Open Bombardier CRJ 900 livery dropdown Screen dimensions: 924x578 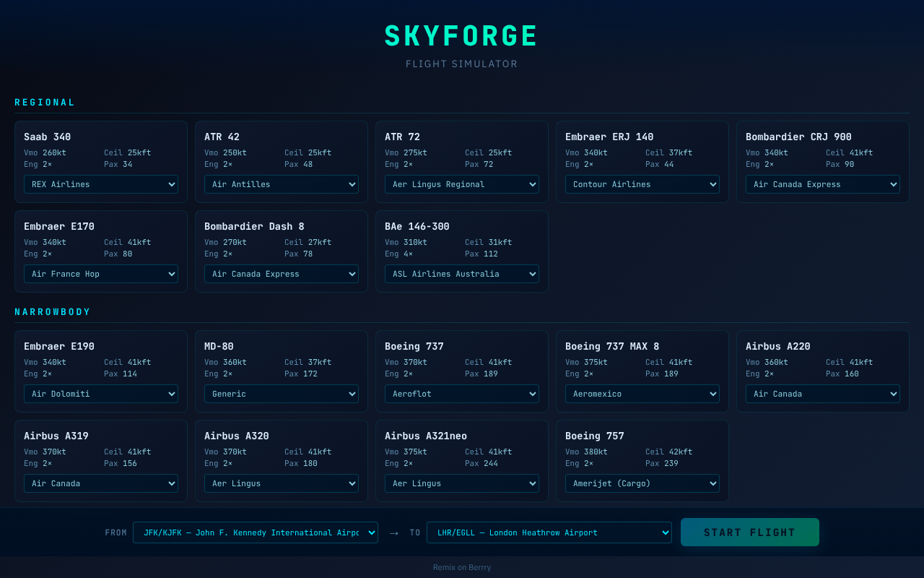point(823,184)
